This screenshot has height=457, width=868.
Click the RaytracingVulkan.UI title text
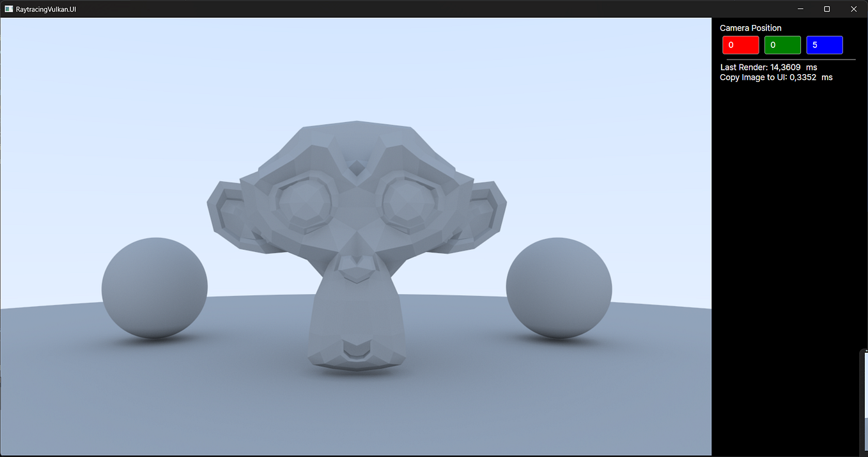click(x=47, y=9)
